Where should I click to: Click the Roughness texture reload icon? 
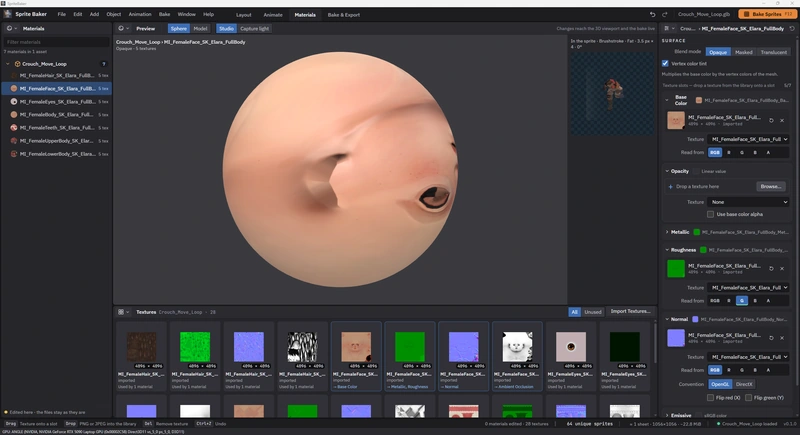771,268
